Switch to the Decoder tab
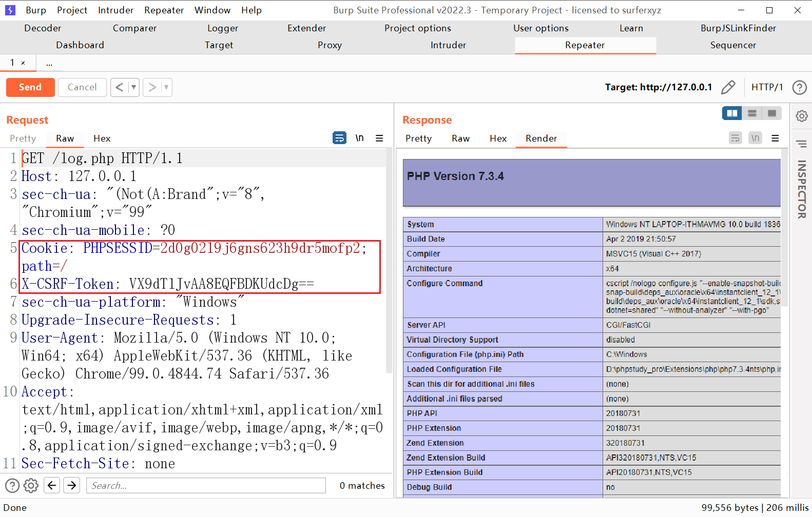The width and height of the screenshot is (812, 517). [x=43, y=28]
